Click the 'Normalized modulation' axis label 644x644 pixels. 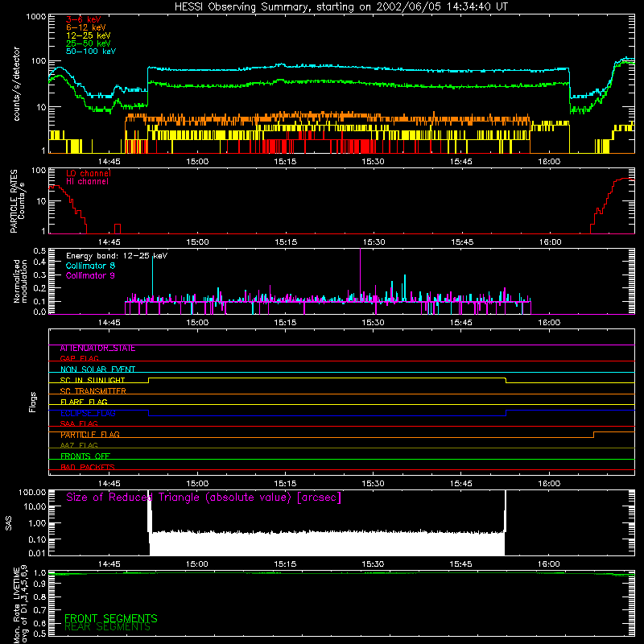pyautogui.click(x=20, y=281)
